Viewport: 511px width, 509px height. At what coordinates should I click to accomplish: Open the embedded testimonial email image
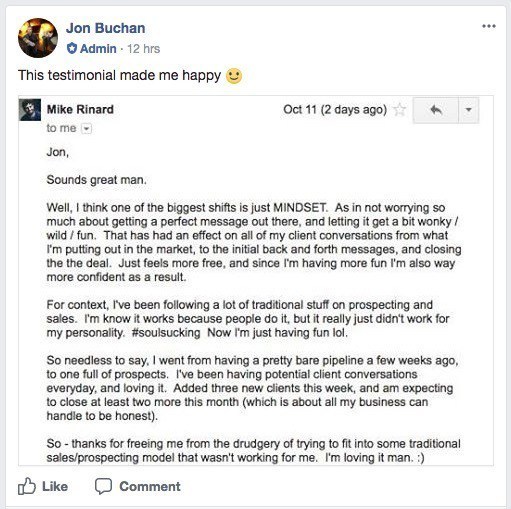[256, 280]
